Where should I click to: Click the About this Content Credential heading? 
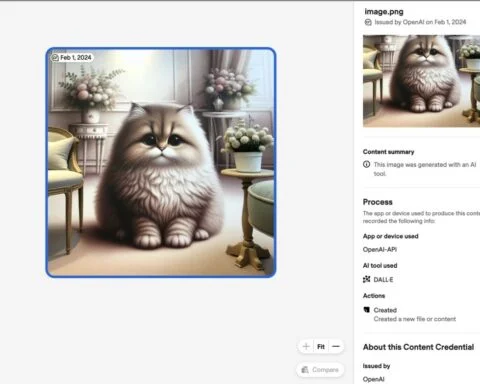(418, 347)
